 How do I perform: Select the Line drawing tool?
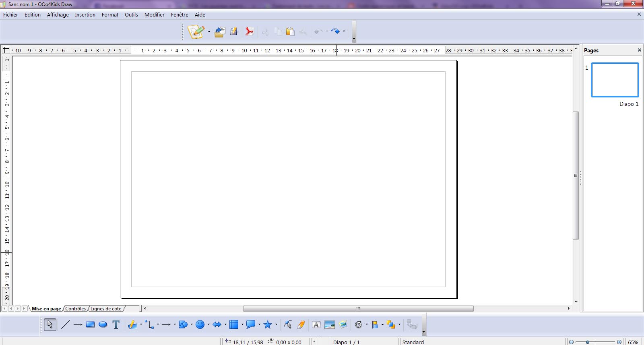tap(65, 324)
